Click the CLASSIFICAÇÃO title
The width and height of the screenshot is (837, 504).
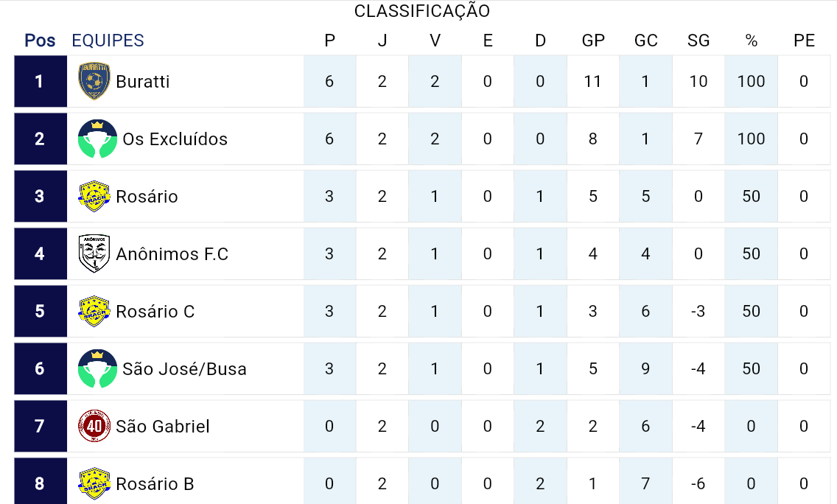(421, 11)
